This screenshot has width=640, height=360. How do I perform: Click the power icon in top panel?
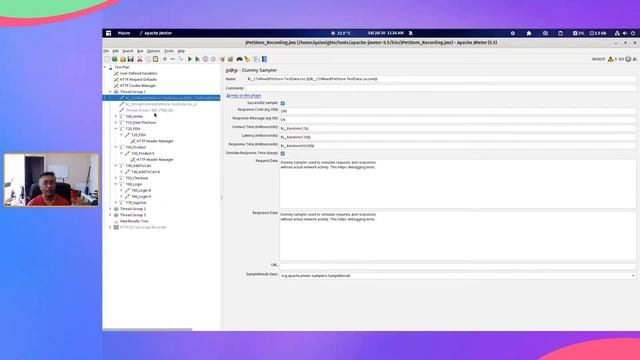pyautogui.click(x=633, y=33)
